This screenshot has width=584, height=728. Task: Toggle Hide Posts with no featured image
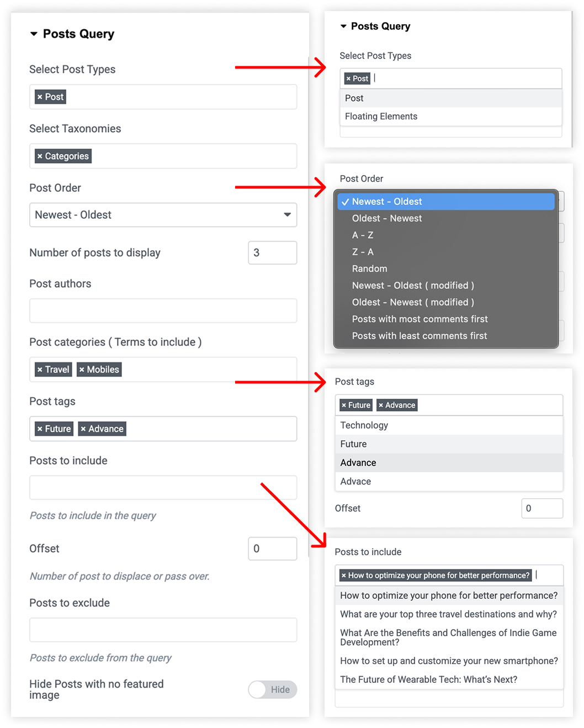point(273,689)
